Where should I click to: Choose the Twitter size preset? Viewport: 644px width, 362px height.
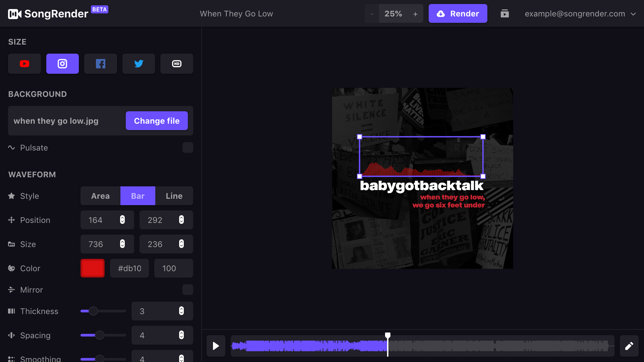coord(139,64)
